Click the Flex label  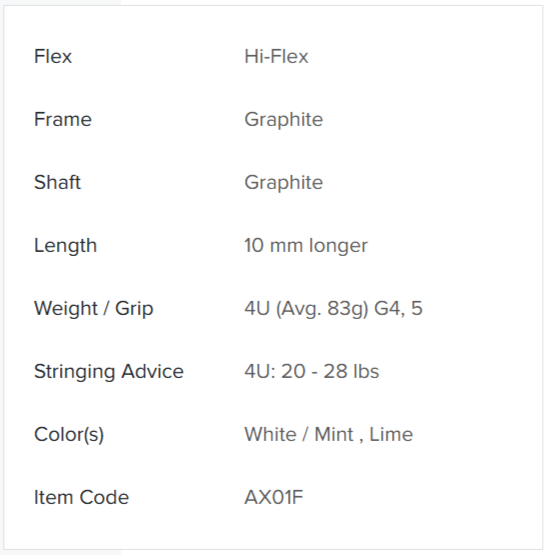[x=53, y=56]
